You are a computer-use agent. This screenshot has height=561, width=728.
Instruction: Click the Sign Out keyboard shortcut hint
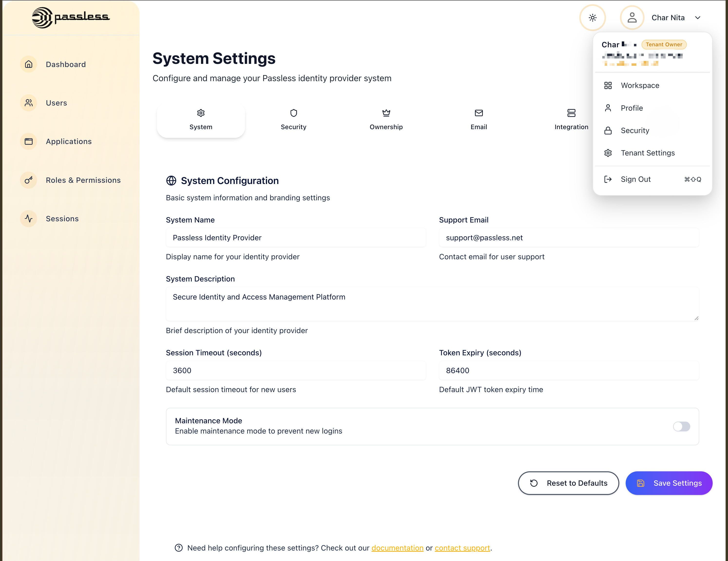(x=693, y=179)
